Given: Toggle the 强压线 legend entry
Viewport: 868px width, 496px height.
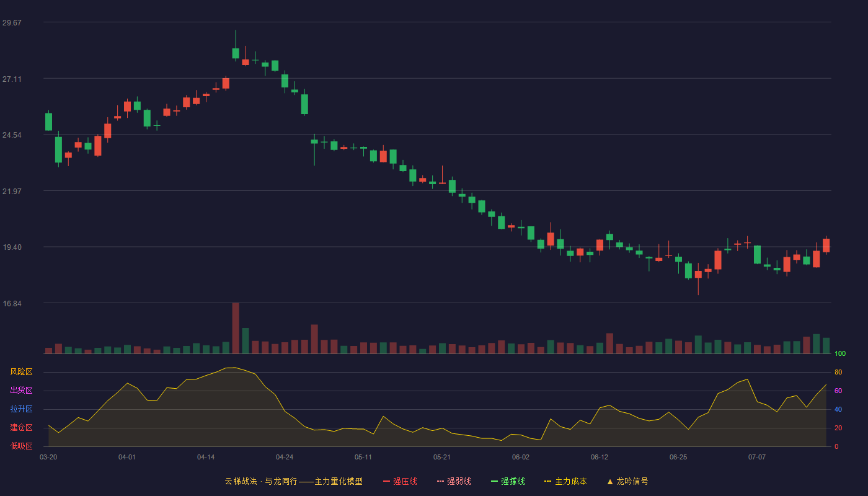Looking at the screenshot, I should point(400,481).
